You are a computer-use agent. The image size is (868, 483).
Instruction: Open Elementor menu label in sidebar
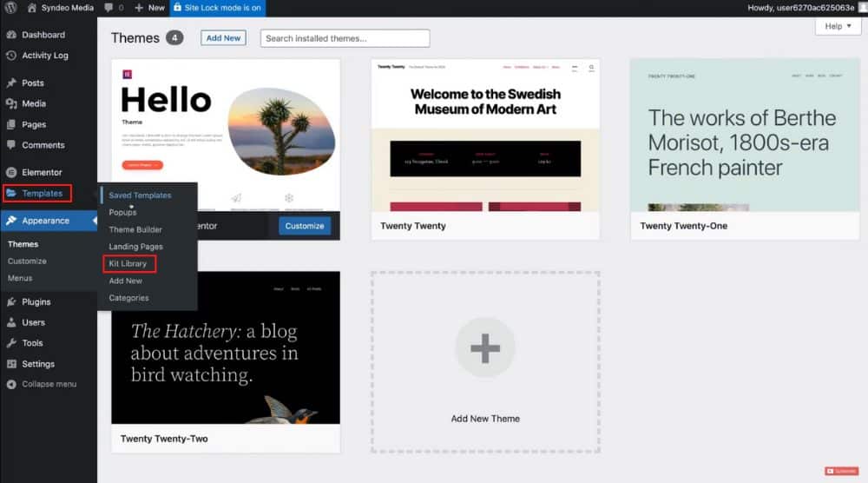(42, 172)
